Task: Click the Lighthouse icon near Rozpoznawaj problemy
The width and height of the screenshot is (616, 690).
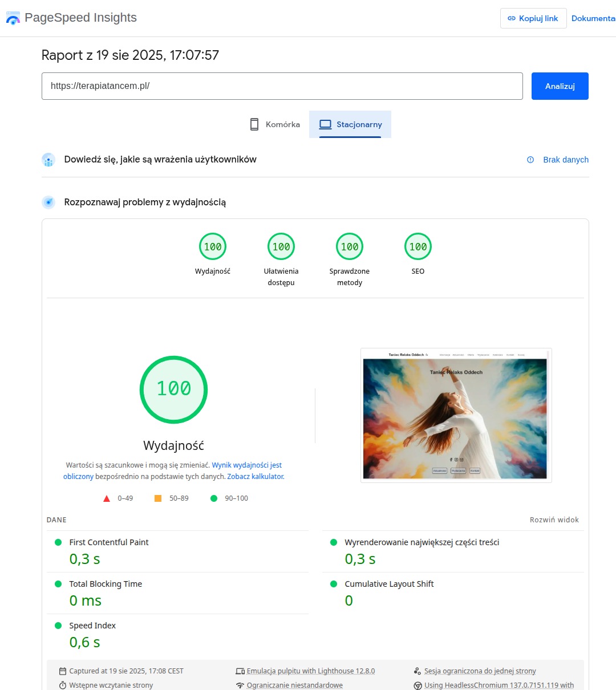Action: (48, 202)
